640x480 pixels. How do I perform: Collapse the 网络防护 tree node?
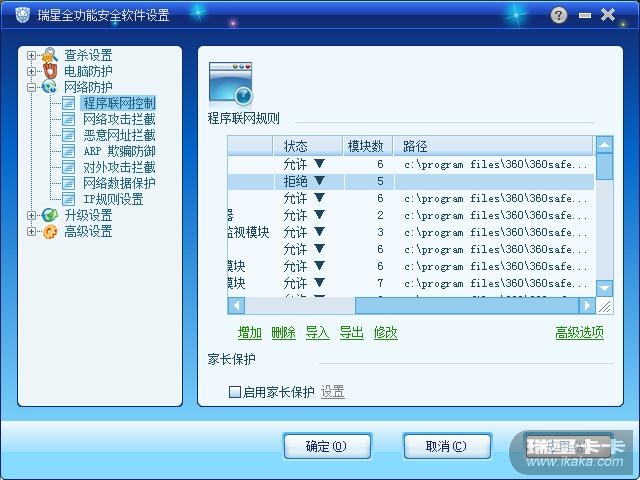[31, 87]
